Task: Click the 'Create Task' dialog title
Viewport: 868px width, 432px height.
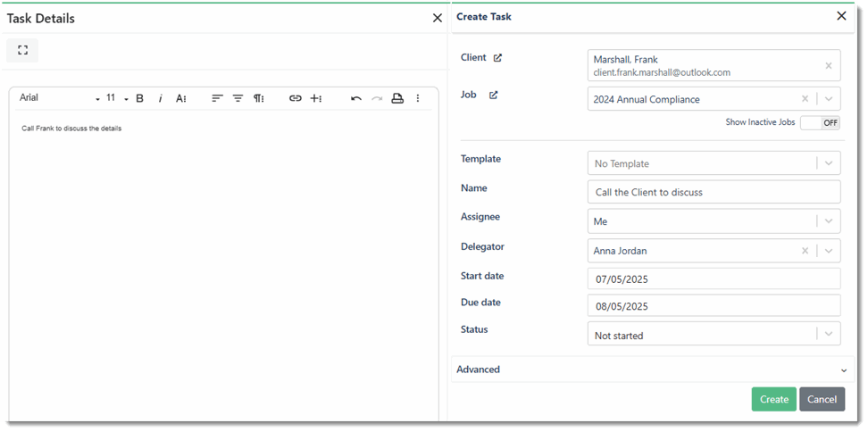Action: 484,17
